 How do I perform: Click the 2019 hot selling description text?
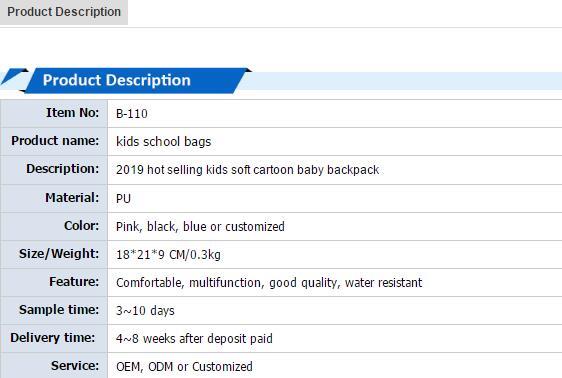[x=247, y=170]
